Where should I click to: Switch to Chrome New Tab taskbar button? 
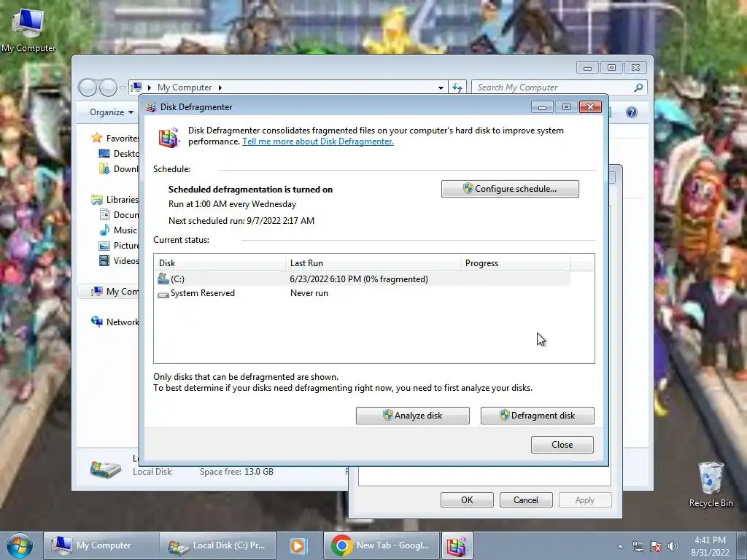[381, 545]
